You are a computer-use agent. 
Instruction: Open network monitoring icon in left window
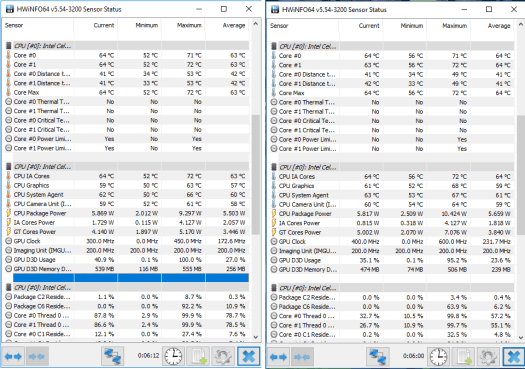coord(112,356)
